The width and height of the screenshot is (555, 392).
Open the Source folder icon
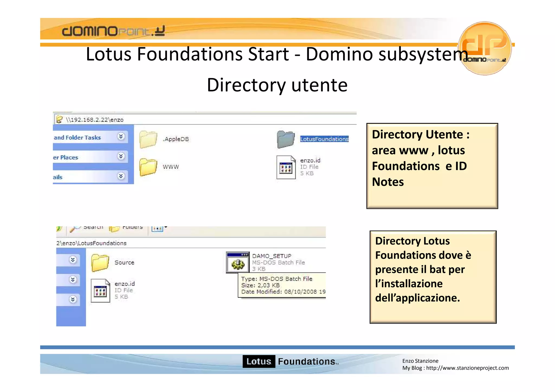click(x=100, y=263)
